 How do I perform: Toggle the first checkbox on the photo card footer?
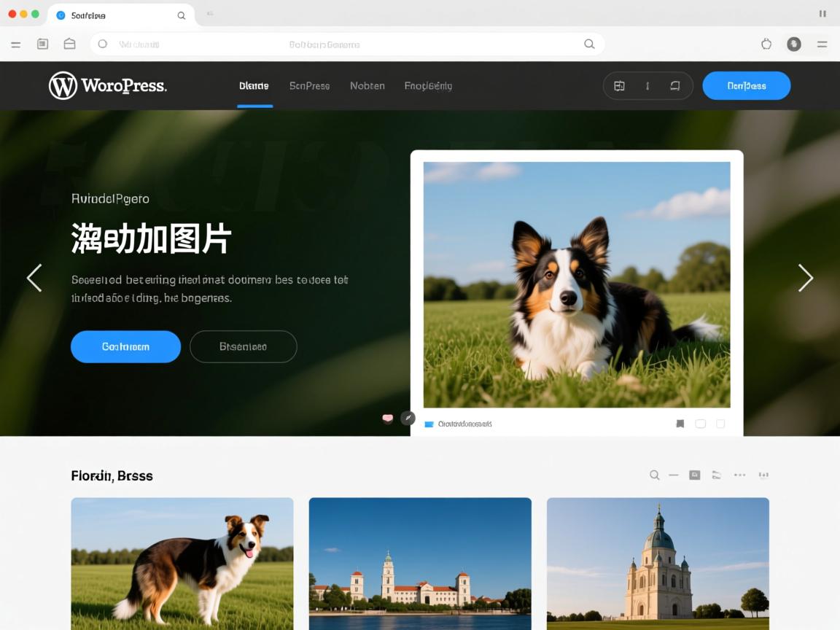[x=701, y=424]
